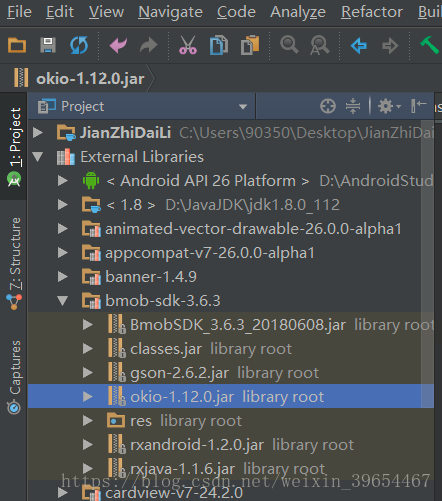The width and height of the screenshot is (442, 501).
Task: Select the bmob-sdk-3.6.3 library label
Action: pyautogui.click(x=163, y=301)
